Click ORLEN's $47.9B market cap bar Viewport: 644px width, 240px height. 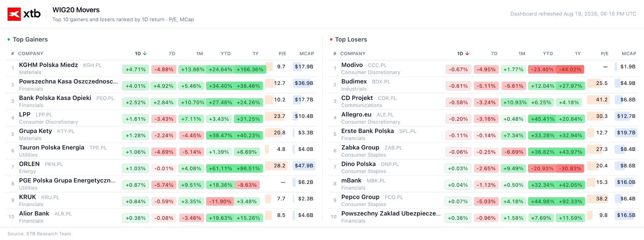point(304,165)
